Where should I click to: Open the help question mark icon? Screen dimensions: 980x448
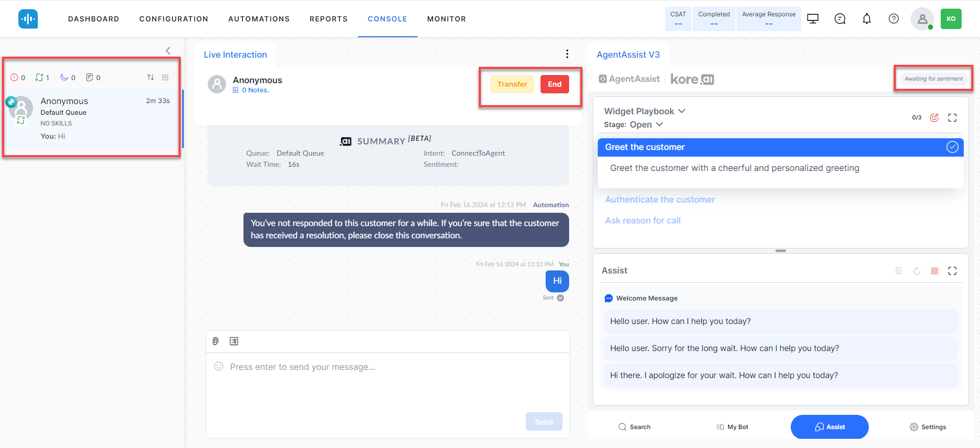point(893,19)
